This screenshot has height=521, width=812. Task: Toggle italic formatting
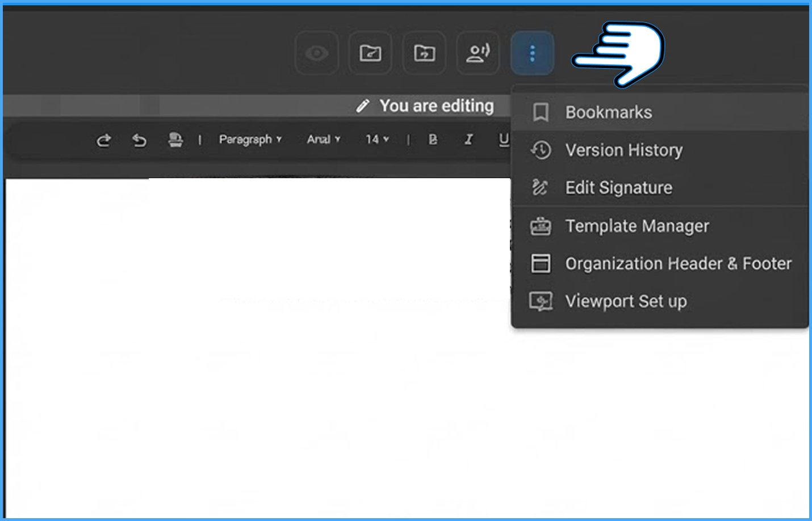pyautogui.click(x=468, y=139)
